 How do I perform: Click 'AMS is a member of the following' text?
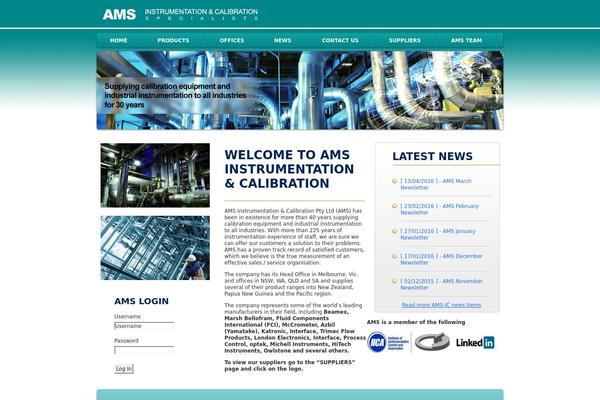coord(416,322)
